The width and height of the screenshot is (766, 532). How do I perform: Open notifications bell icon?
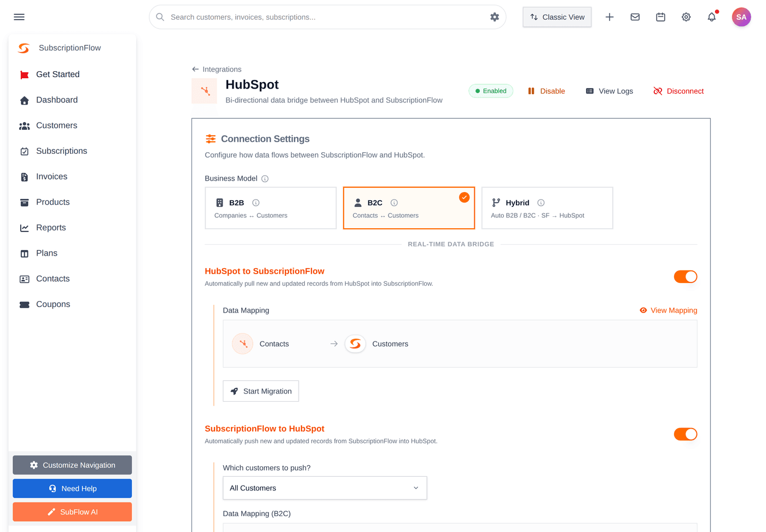coord(712,17)
